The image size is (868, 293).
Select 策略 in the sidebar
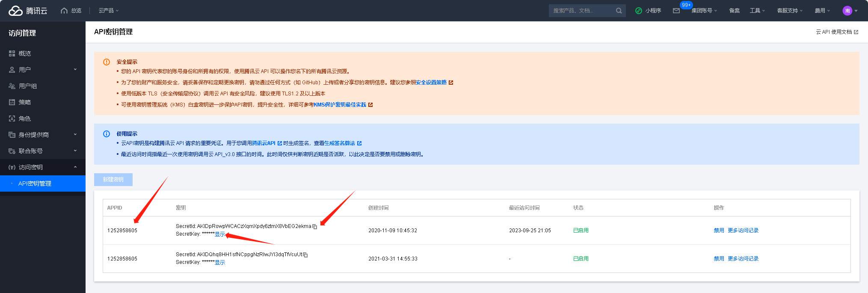tap(43, 102)
